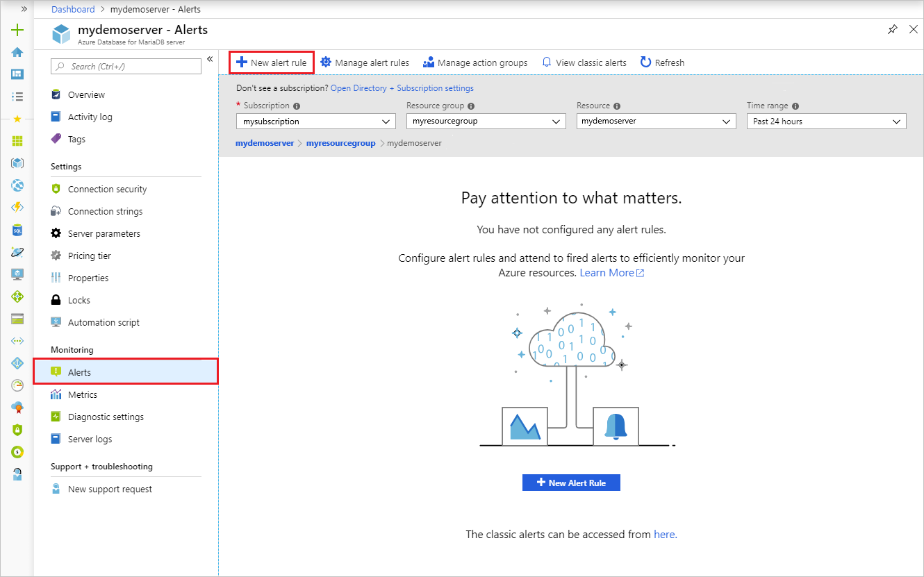Click the Subscription info icon
Viewport: 924px width, 577px height.
[297, 106]
